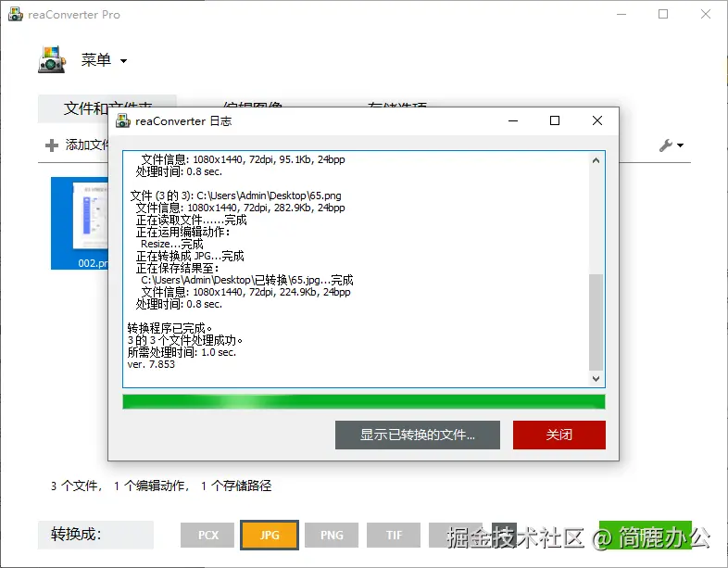Viewport: 728px width, 568px height.
Task: Minimize the reaConverter Pro main window
Action: point(621,15)
